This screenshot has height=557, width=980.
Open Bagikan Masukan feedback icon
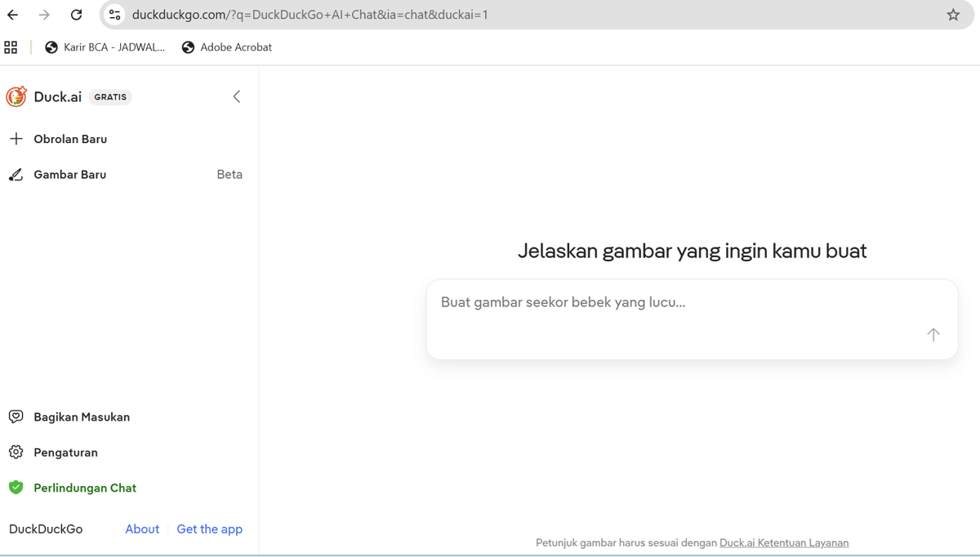[x=16, y=417]
